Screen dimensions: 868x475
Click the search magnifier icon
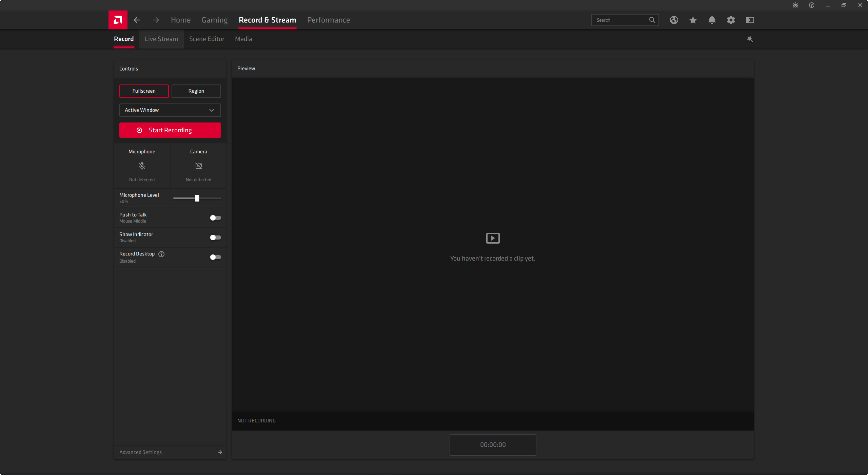click(x=652, y=20)
